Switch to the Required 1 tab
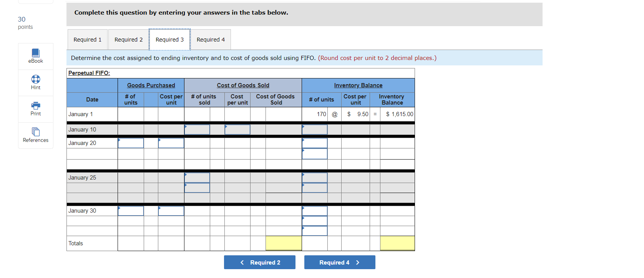This screenshot has width=644, height=278. pos(88,40)
